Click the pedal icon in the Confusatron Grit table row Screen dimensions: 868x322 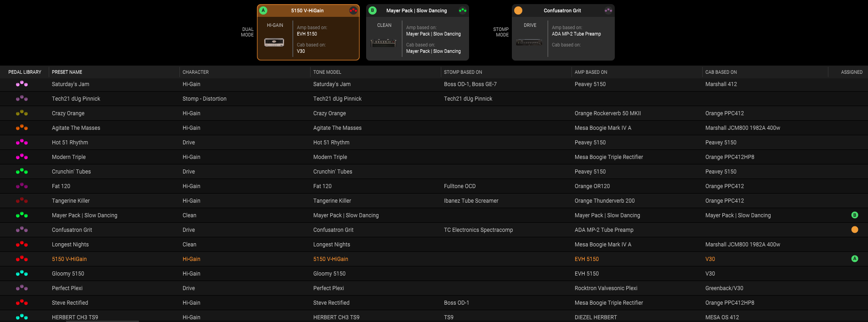click(22, 230)
